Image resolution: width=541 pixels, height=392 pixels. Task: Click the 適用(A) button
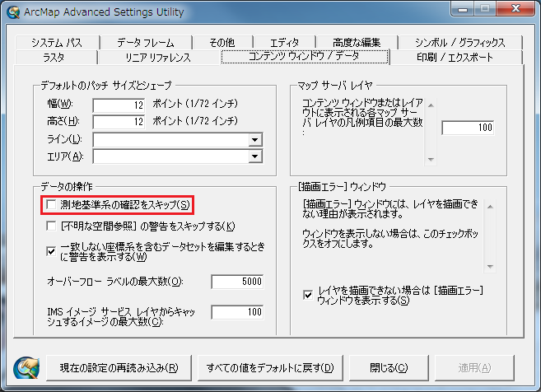click(474, 368)
